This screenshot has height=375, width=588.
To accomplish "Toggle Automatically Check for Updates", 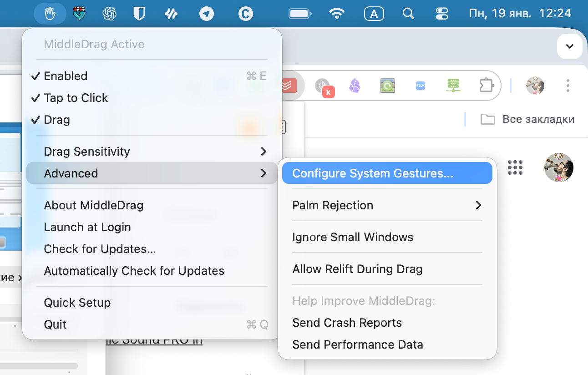I will click(152, 271).
